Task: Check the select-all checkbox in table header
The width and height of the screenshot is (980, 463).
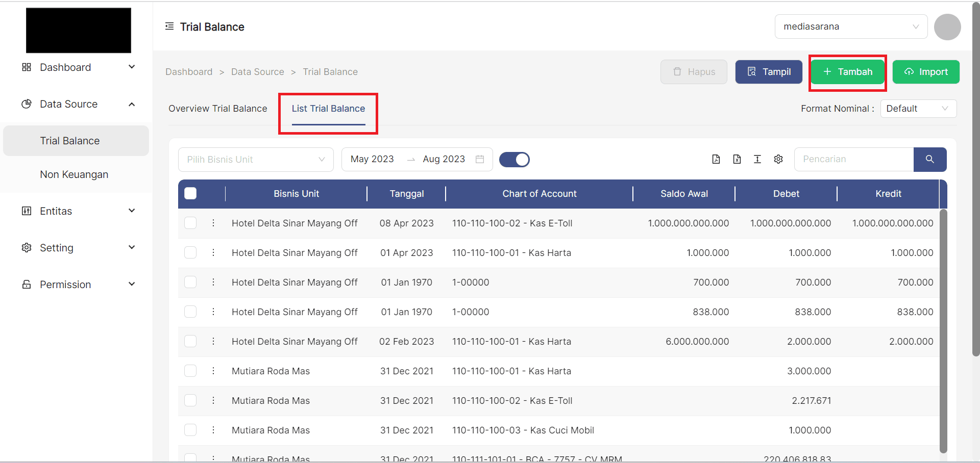Action: click(190, 193)
